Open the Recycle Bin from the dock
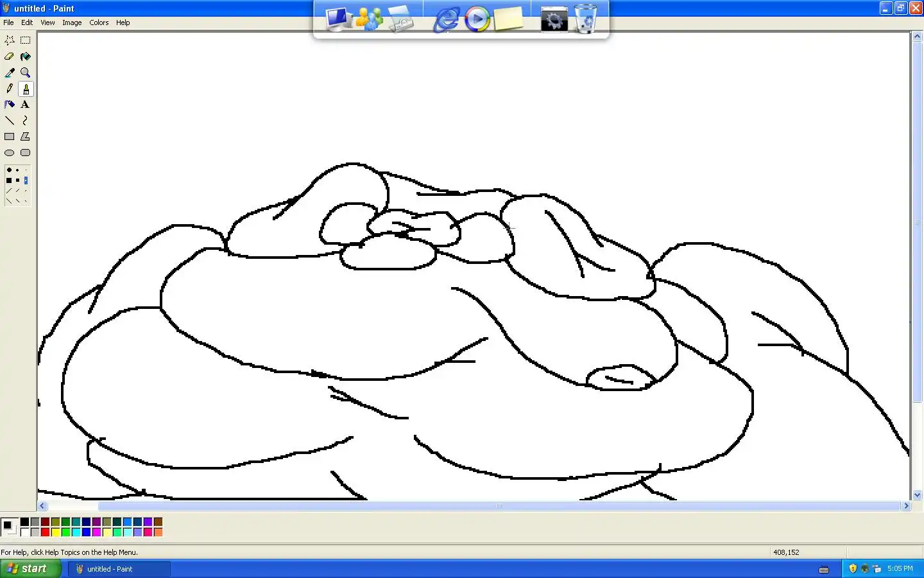The width and height of the screenshot is (924, 578). [585, 19]
